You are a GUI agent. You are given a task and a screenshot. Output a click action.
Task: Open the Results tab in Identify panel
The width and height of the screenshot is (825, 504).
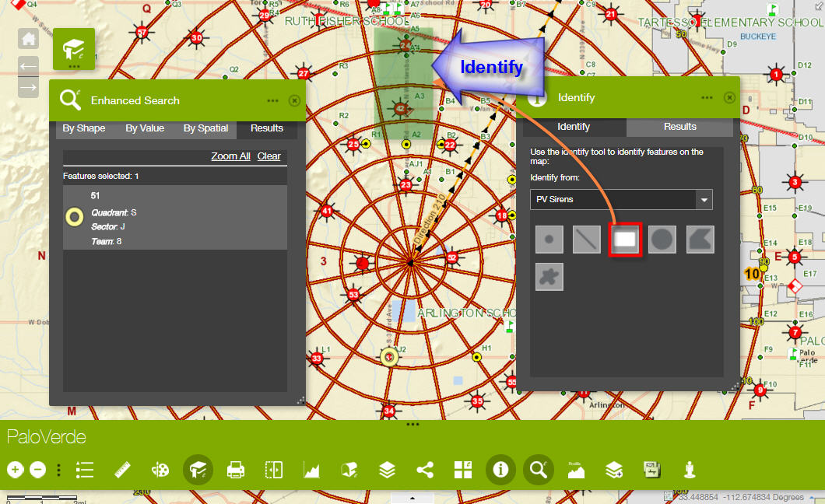[679, 127]
